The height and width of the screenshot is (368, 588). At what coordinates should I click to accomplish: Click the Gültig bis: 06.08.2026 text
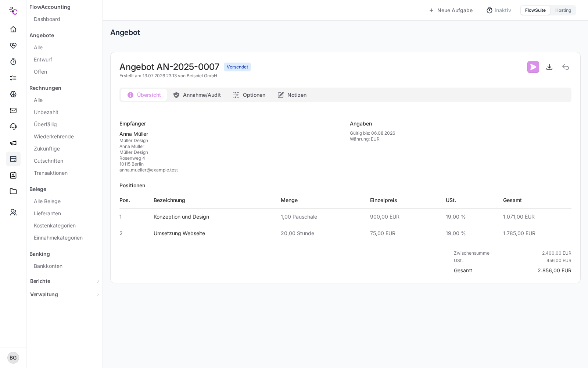(x=372, y=133)
